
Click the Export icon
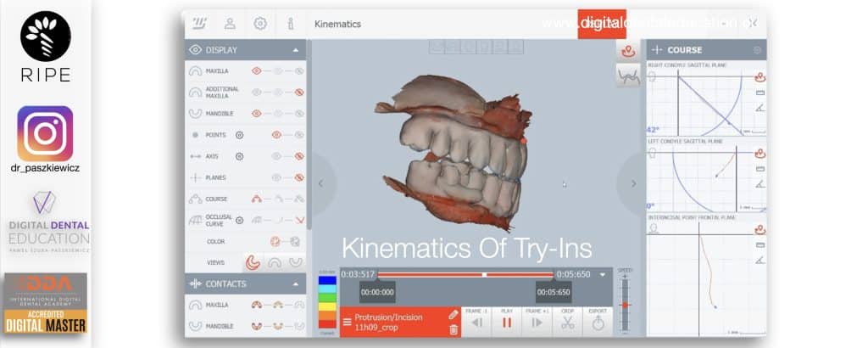pyautogui.click(x=598, y=323)
